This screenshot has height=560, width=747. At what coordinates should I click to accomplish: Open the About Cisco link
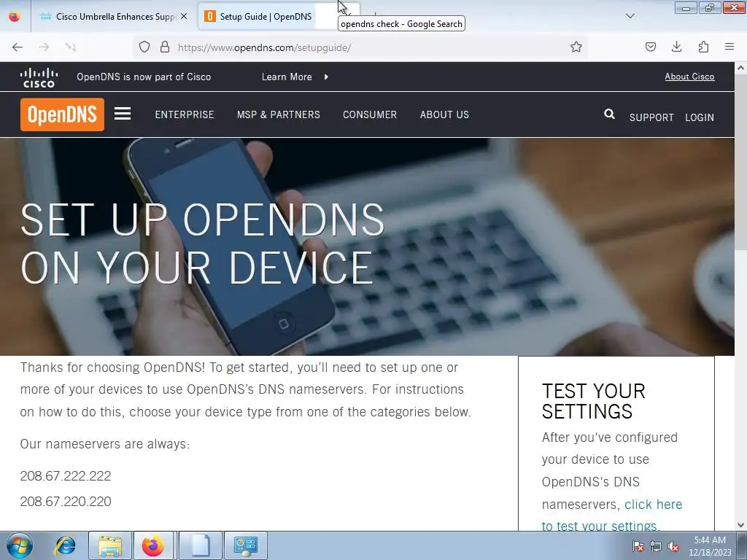(x=689, y=77)
